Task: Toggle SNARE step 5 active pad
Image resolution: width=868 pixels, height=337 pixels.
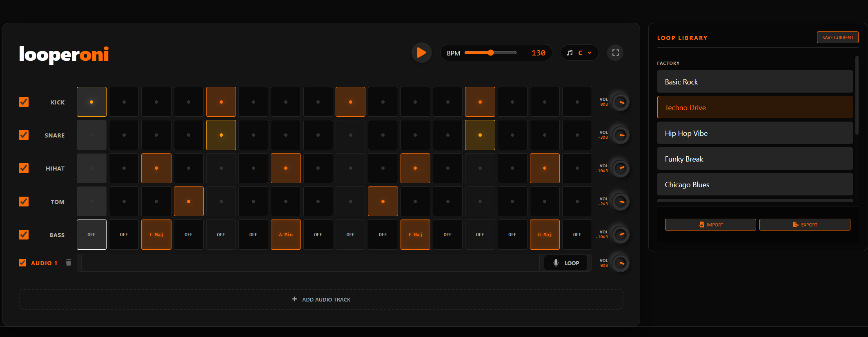Action: [x=221, y=135]
